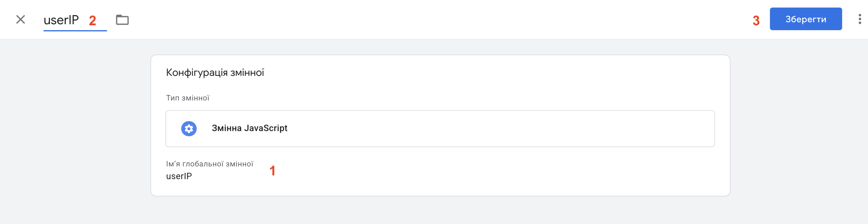Focus the userIP variable name field in header
Screen dimensions: 868x224
61,20
